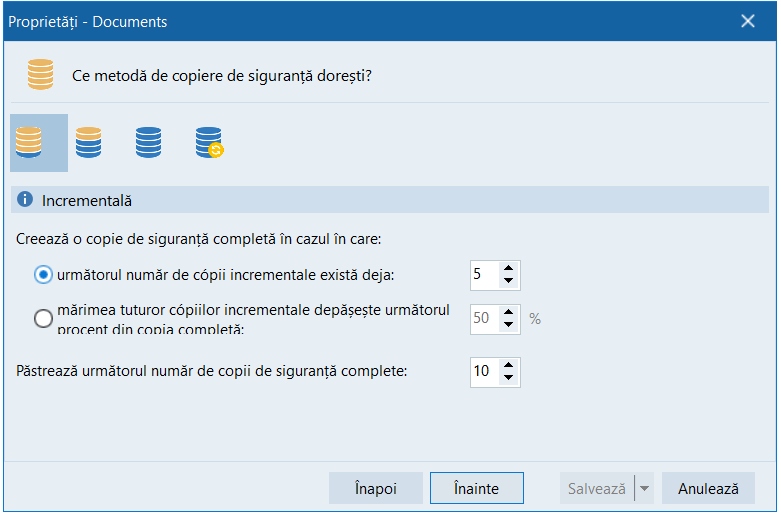The height and width of the screenshot is (516, 781).
Task: Select the all-blue full backup stack icon
Action: (148, 142)
